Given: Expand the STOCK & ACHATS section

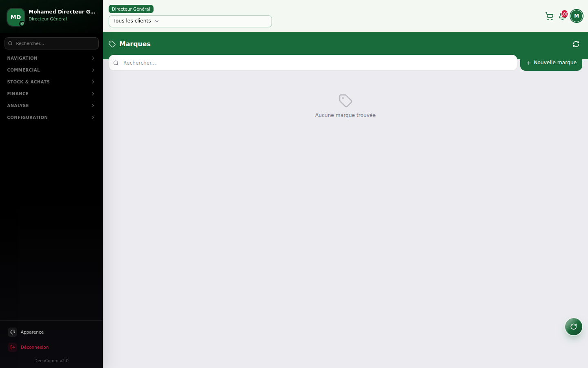Looking at the screenshot, I should click(51, 82).
